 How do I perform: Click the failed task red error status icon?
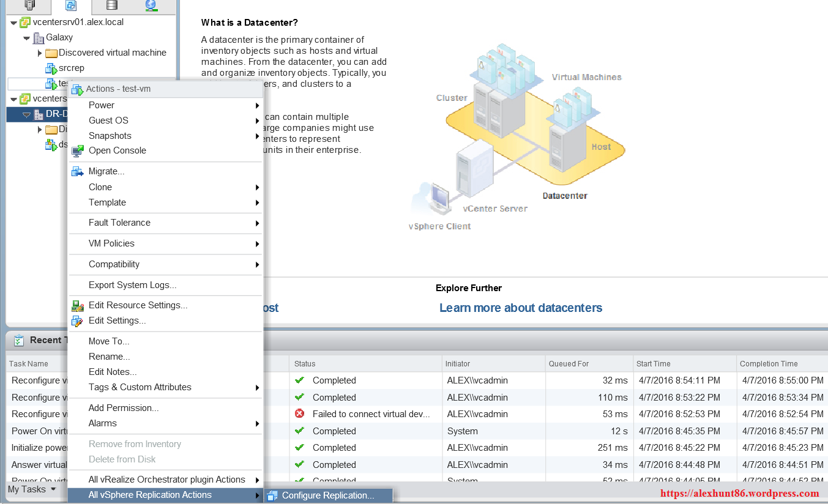click(x=299, y=414)
